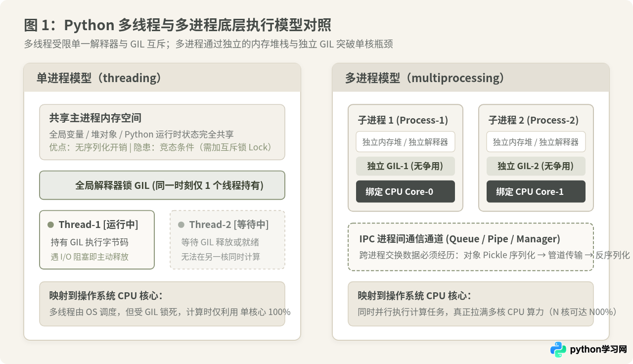Select the line describing "对象 Pickle 序列化" 管道传输
Viewport: 633px width, 364px height.
[495, 255]
